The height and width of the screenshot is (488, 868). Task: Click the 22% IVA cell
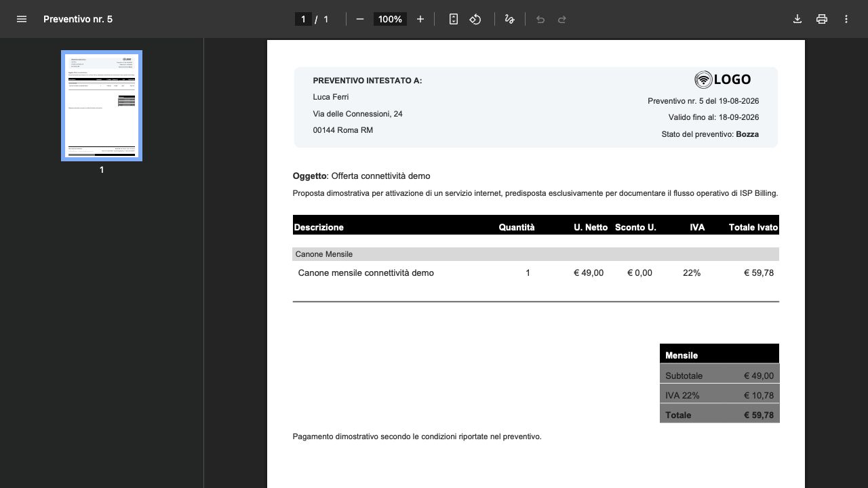click(x=692, y=273)
